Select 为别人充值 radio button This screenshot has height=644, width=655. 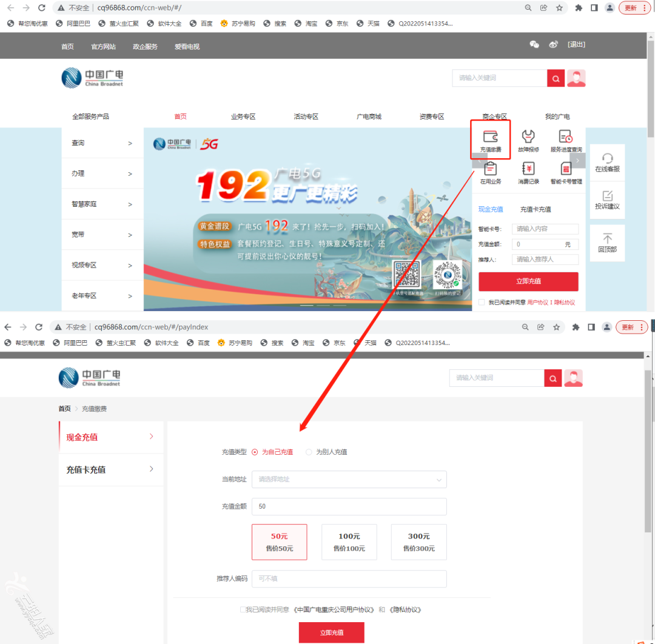tap(309, 452)
